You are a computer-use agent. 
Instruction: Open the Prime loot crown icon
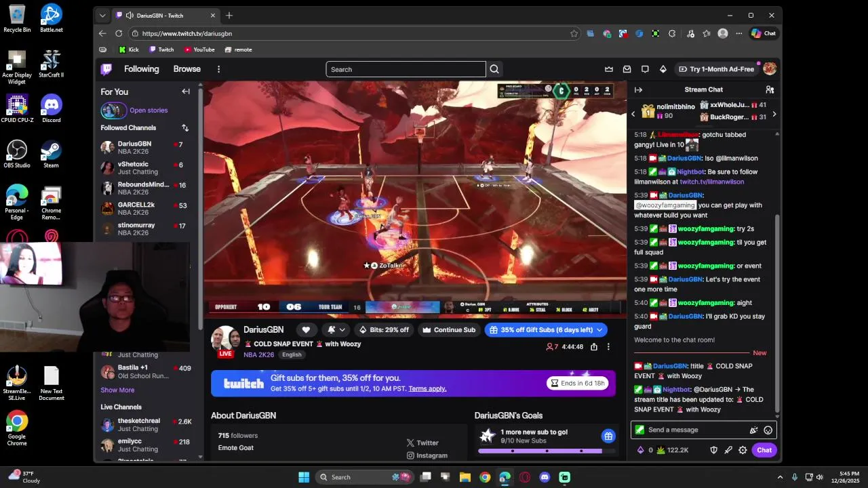point(609,69)
